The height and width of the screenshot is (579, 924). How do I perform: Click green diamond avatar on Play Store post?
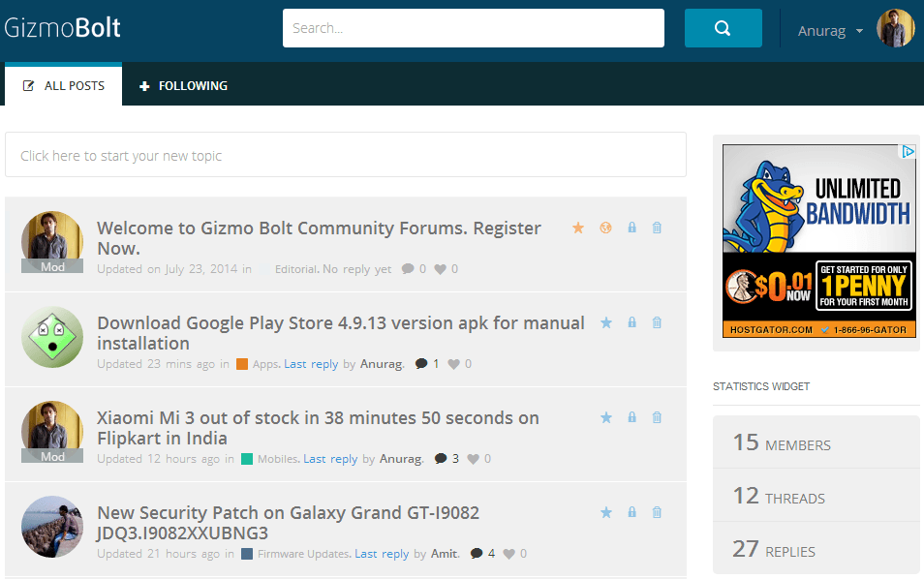click(x=52, y=337)
